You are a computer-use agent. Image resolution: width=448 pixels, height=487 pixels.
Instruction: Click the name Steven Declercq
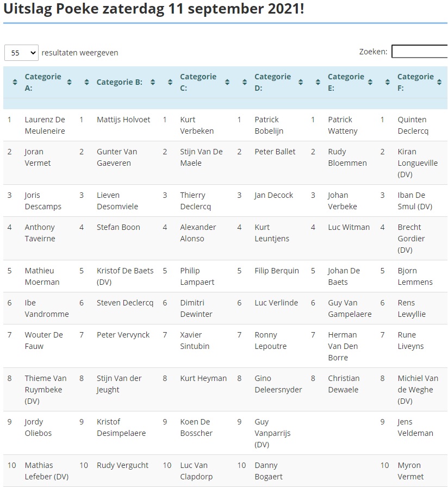125,303
